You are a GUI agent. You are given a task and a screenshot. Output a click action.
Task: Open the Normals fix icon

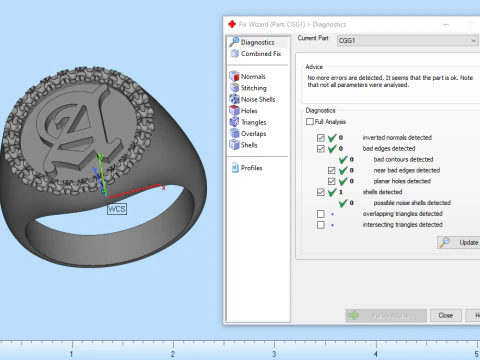(x=234, y=76)
